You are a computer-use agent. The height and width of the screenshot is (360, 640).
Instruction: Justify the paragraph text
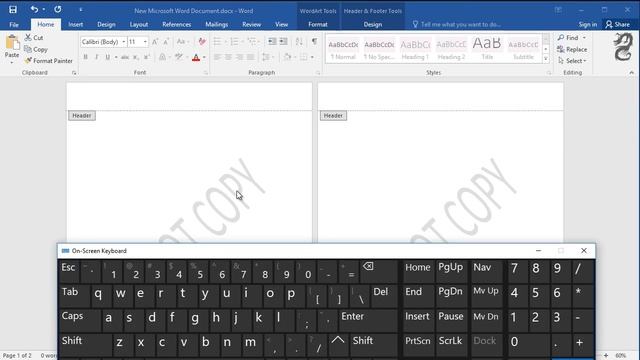[x=251, y=57]
